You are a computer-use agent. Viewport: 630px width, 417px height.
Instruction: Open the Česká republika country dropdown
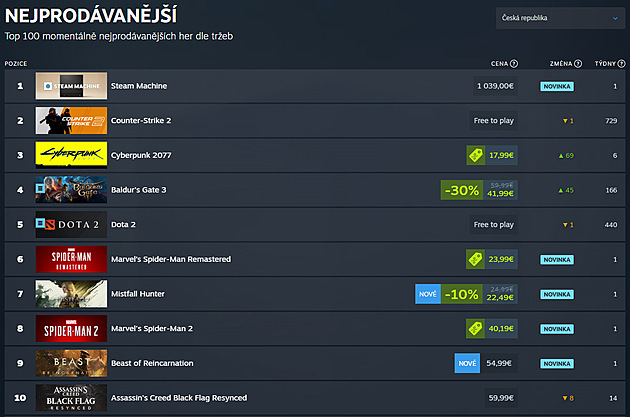[560, 18]
